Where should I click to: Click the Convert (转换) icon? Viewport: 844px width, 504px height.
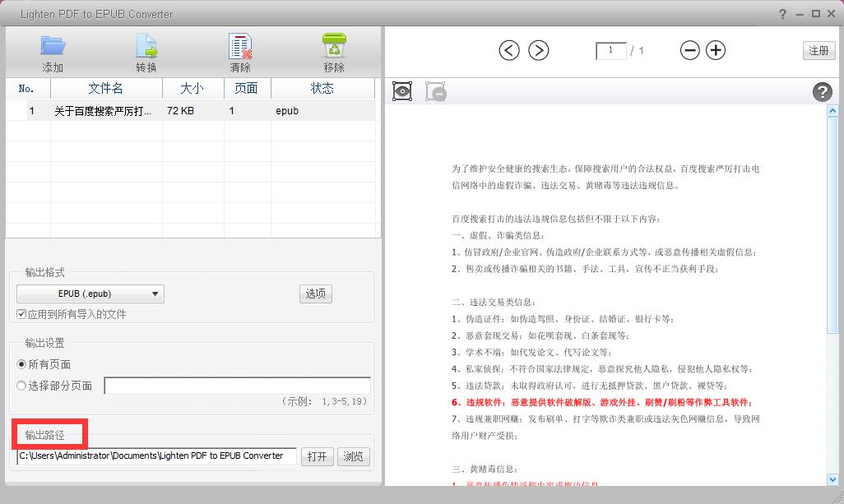(146, 46)
